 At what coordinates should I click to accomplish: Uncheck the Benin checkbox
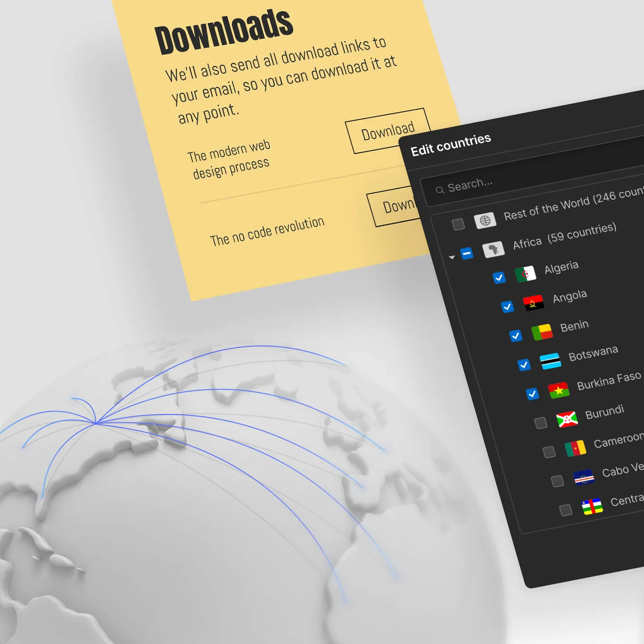click(516, 335)
